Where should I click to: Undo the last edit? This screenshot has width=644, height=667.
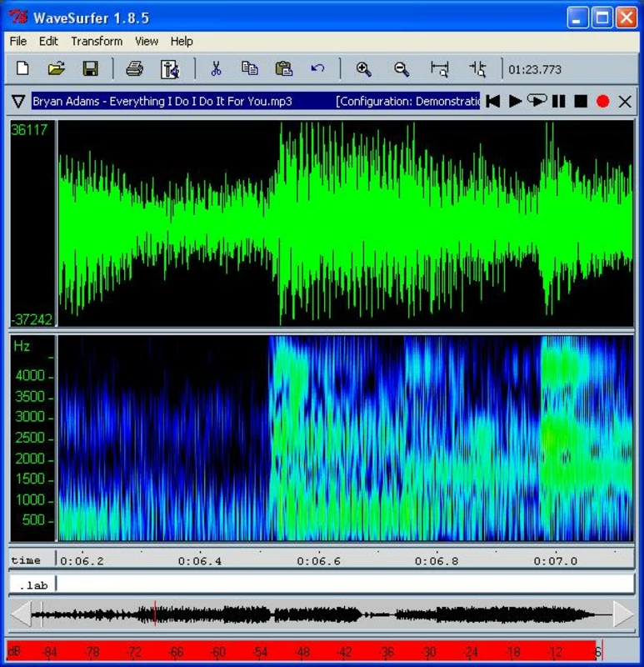click(317, 68)
